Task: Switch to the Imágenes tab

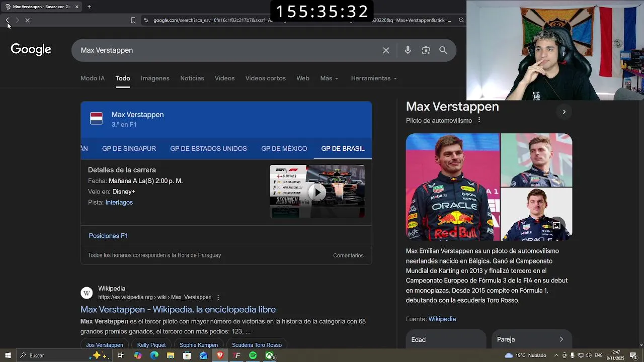Action: tap(155, 78)
